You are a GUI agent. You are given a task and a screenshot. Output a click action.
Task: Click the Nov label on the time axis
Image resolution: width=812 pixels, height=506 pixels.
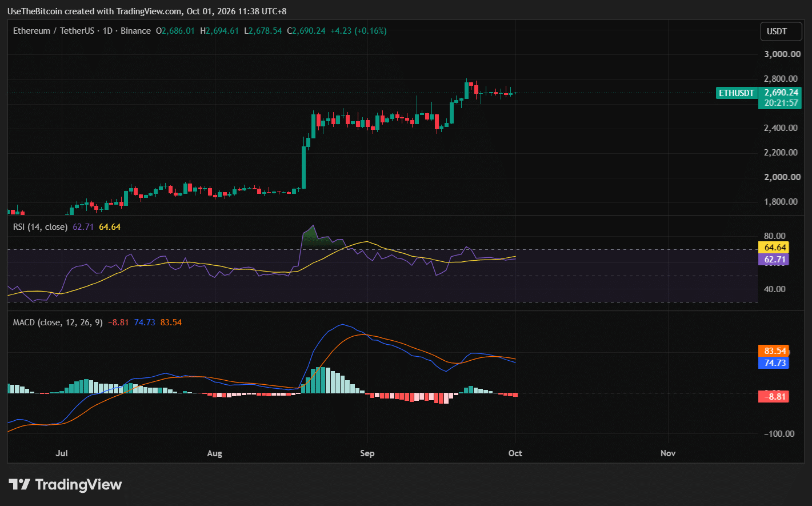click(x=668, y=453)
